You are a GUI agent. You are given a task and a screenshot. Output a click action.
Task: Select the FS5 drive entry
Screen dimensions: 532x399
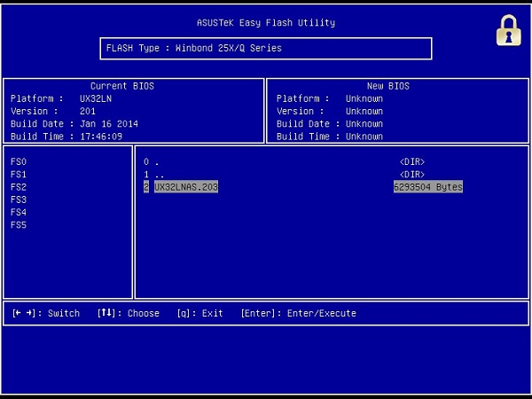[19, 225]
